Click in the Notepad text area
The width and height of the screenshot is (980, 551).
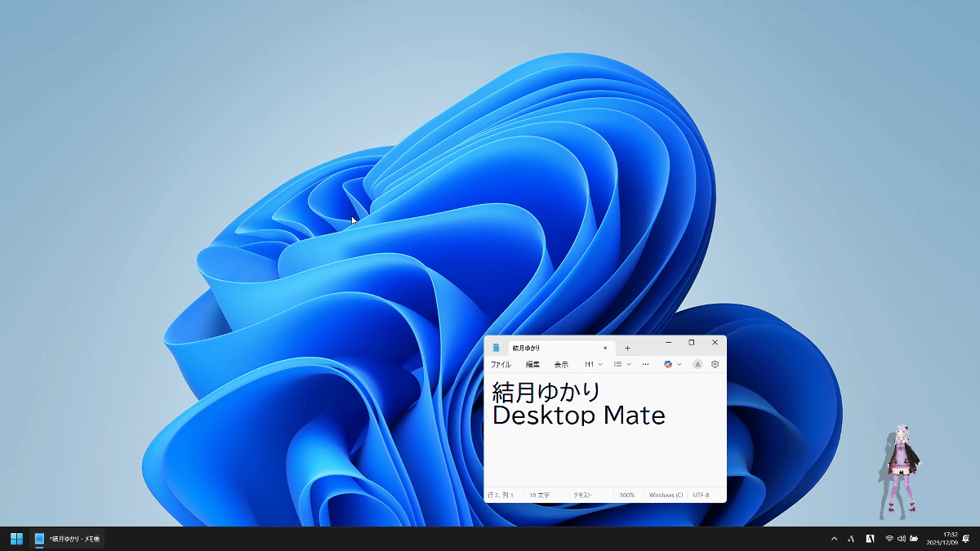point(604,457)
